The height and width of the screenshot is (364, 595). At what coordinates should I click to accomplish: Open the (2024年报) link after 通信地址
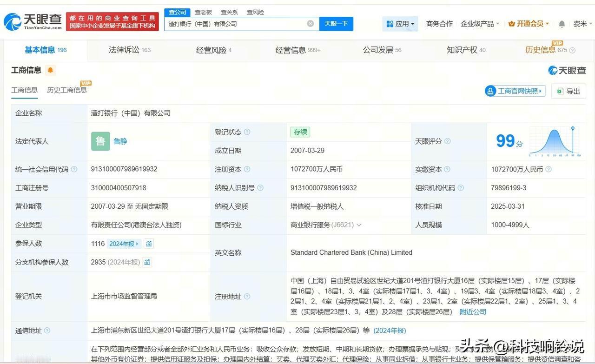click(x=390, y=331)
